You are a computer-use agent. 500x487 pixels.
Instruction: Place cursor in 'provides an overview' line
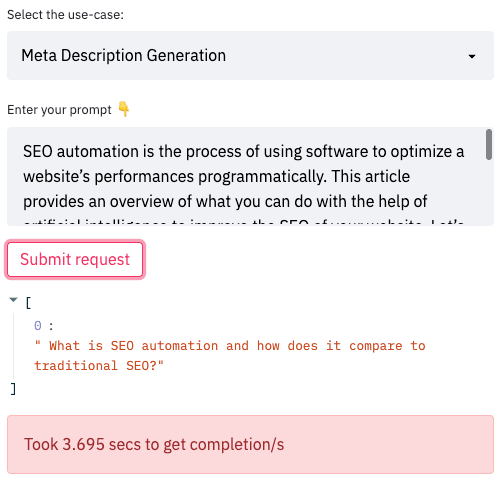(x=225, y=201)
